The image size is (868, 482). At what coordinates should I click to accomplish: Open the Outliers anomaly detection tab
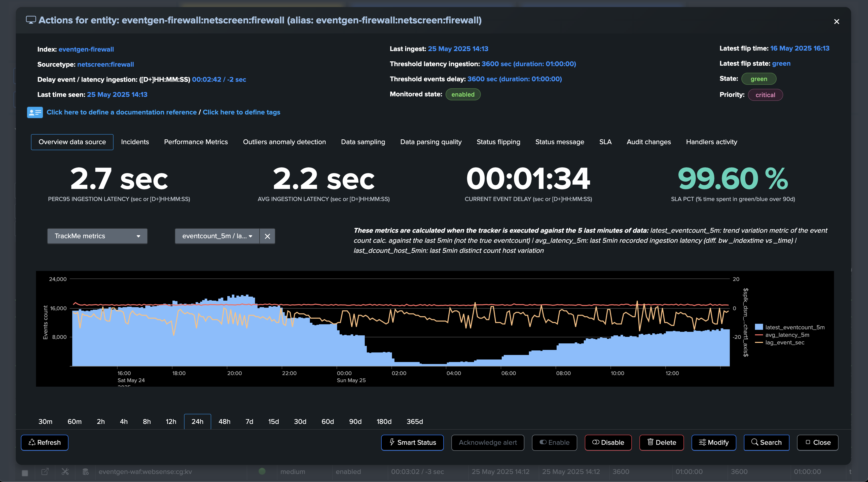coord(284,142)
